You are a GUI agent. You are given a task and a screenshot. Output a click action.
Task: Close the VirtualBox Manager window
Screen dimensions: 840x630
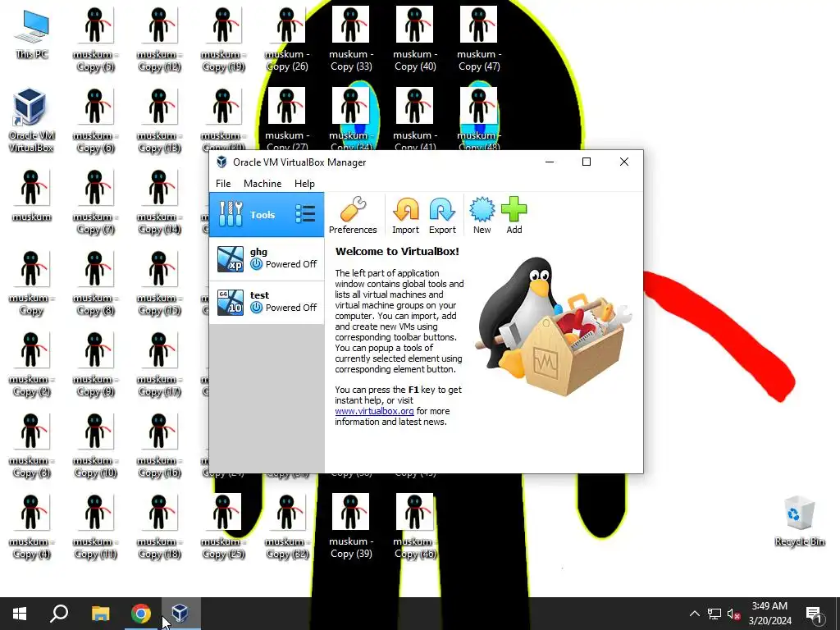[624, 162]
